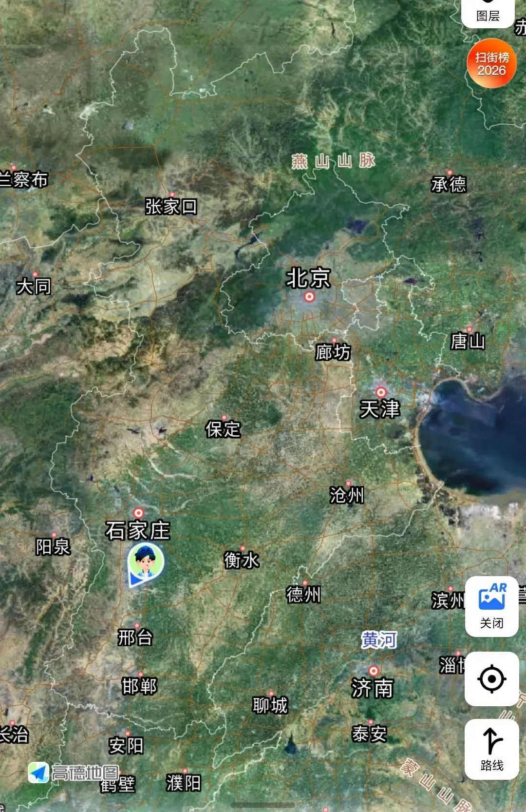The width and height of the screenshot is (526, 812).
Task: Select the 唐山 city label
Action: pos(468,341)
